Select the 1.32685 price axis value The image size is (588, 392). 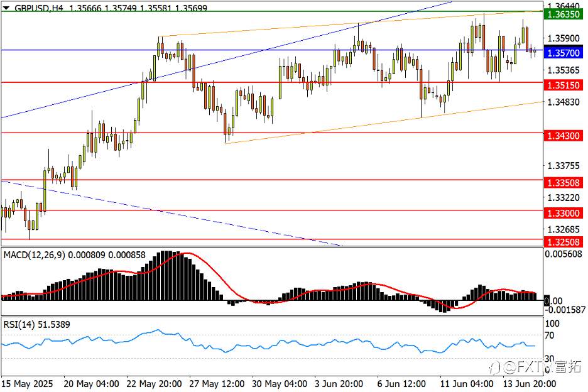pos(563,229)
